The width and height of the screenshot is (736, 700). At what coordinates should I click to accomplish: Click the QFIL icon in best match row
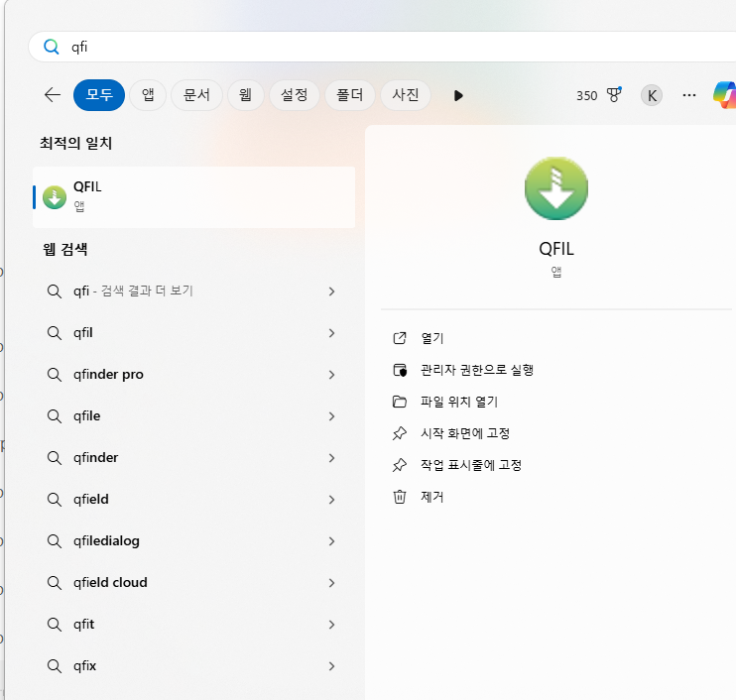[x=55, y=197]
